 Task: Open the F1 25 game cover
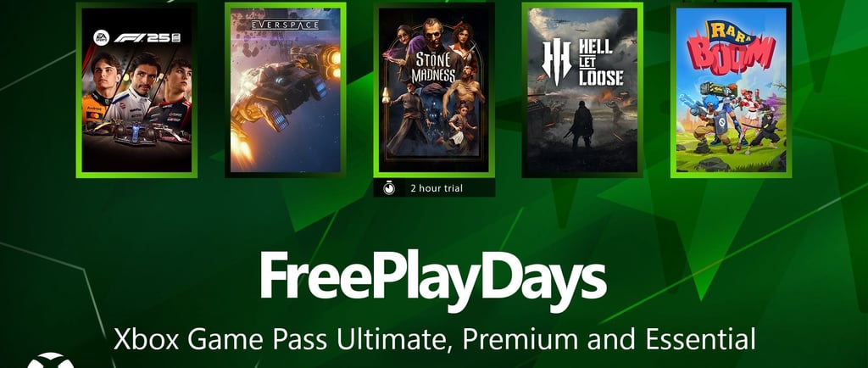click(x=136, y=90)
